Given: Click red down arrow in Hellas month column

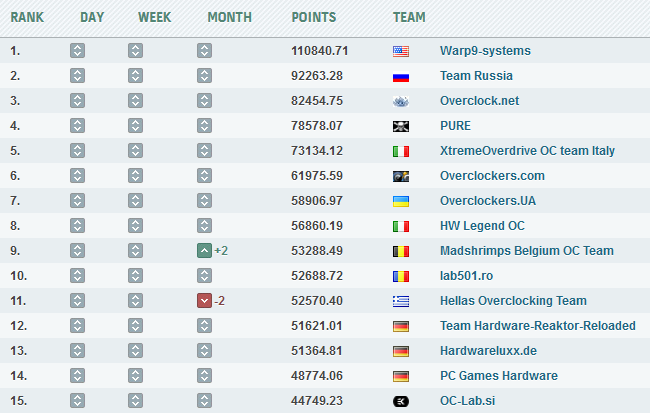Looking at the screenshot, I should [x=204, y=301].
